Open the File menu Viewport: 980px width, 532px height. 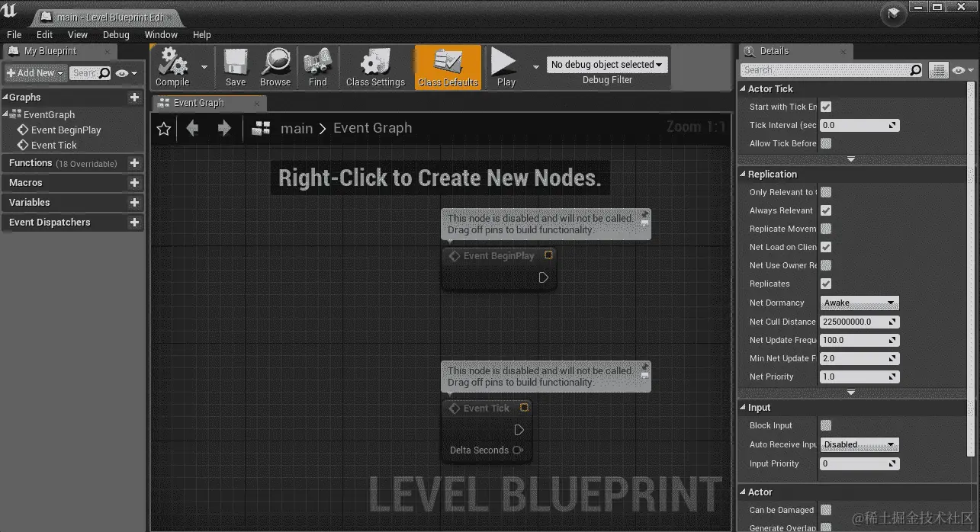14,34
